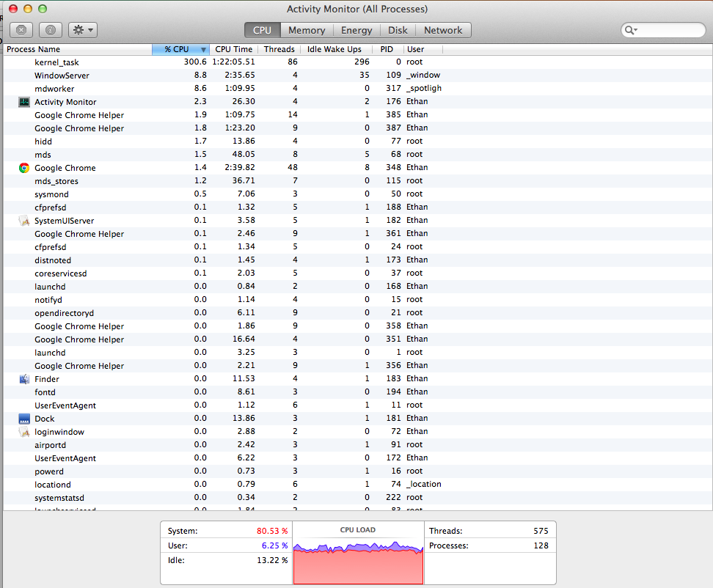Click the Activity Monitor process icon
This screenshot has height=588, width=713.
[x=24, y=102]
